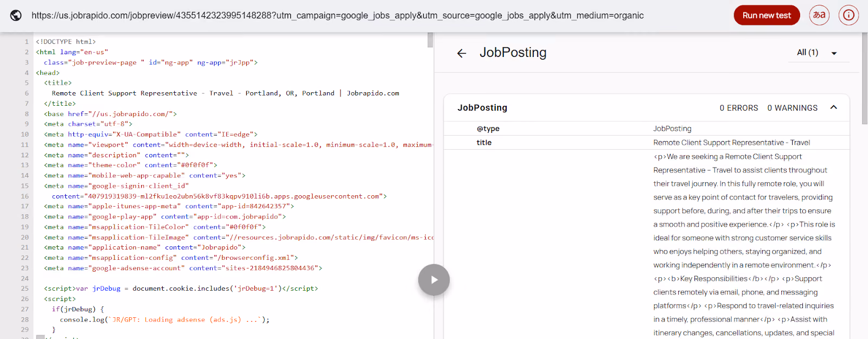Image resolution: width=868 pixels, height=339 pixels.
Task: Open the info circle icon
Action: tap(848, 15)
